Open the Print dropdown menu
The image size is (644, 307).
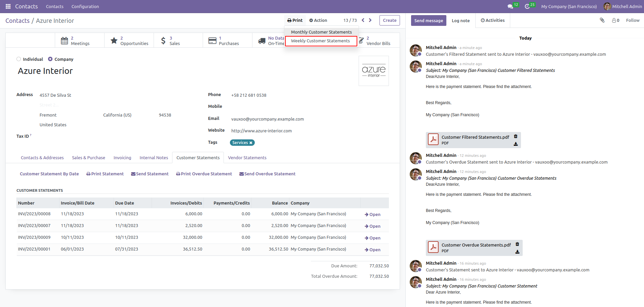295,20
